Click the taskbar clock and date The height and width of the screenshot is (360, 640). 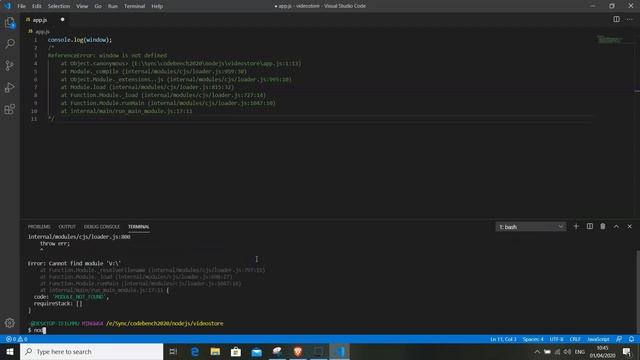pos(602,351)
